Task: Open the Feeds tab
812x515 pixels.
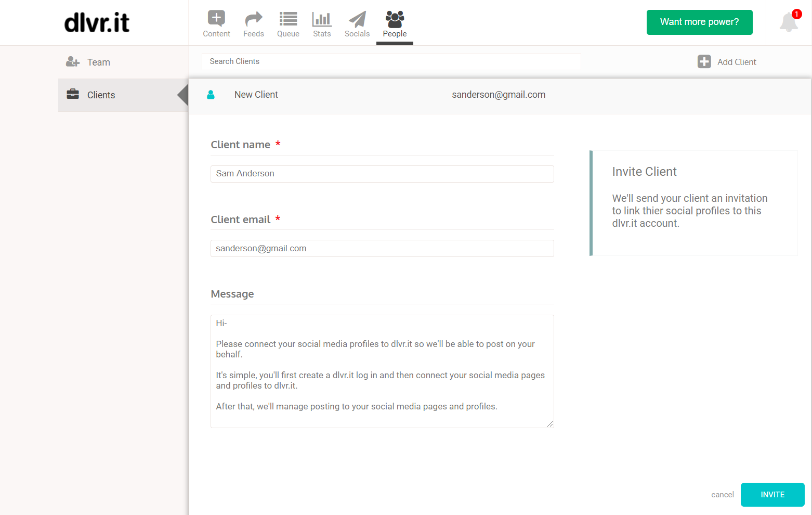Action: click(x=254, y=23)
